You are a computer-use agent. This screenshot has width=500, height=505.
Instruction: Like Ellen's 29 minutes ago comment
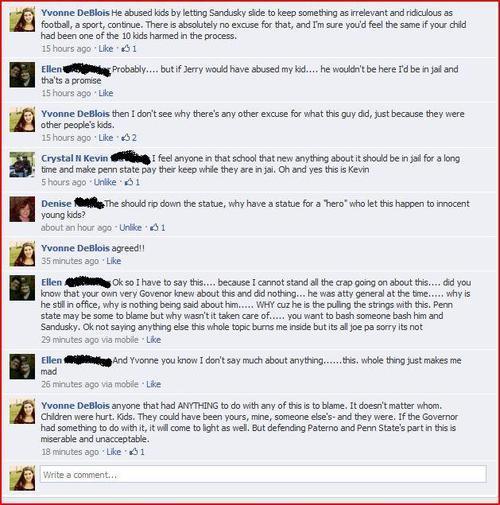(154, 340)
